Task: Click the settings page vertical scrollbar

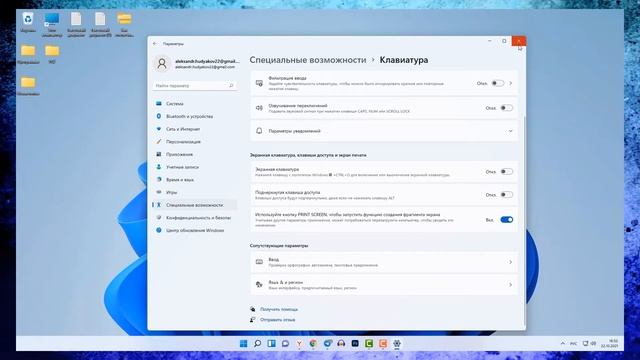Action: coord(524,220)
